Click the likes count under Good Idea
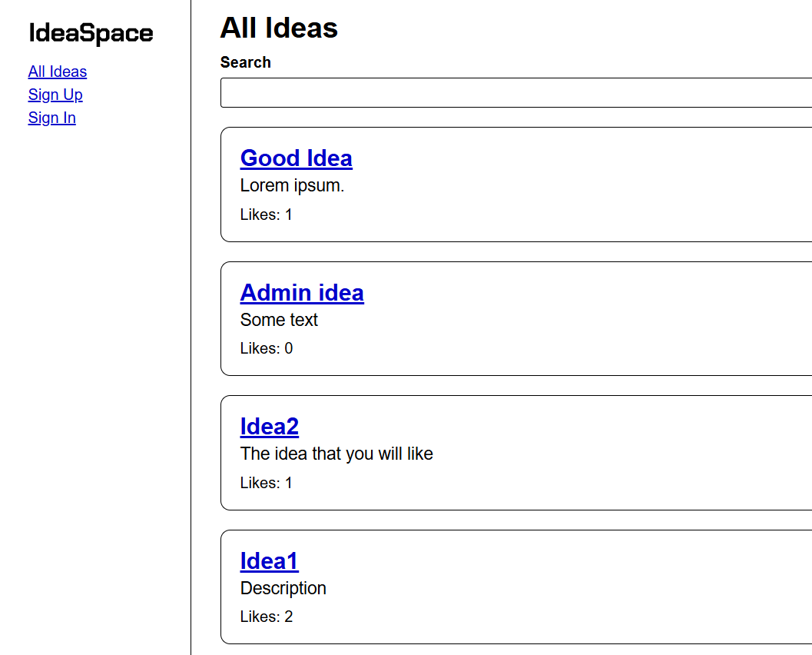This screenshot has height=655, width=812. point(267,214)
